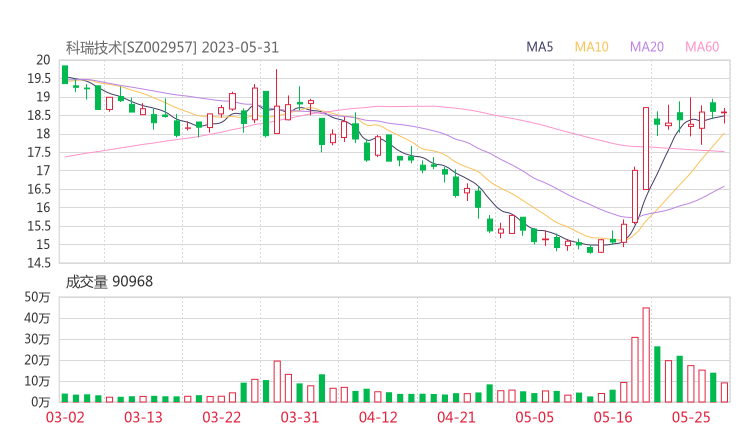
Task: Click the 05-16 date axis label
Action: point(613,418)
